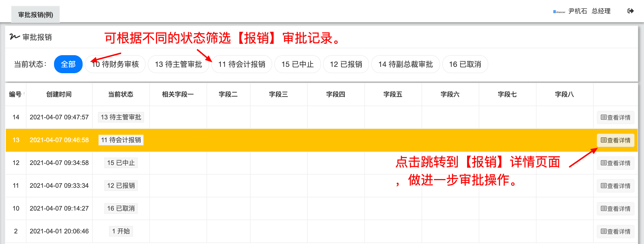Sort table by 编号 column header
Viewport: 644px width, 244px height.
pyautogui.click(x=16, y=94)
